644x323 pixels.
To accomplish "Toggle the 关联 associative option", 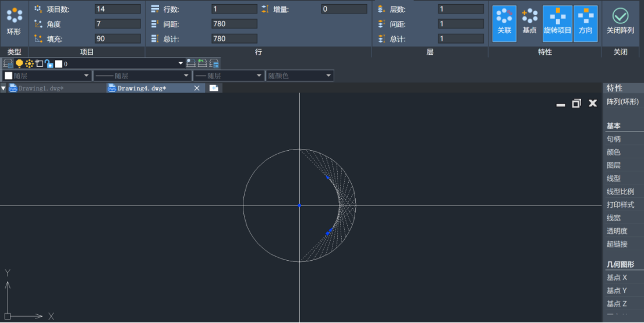I will [x=504, y=23].
